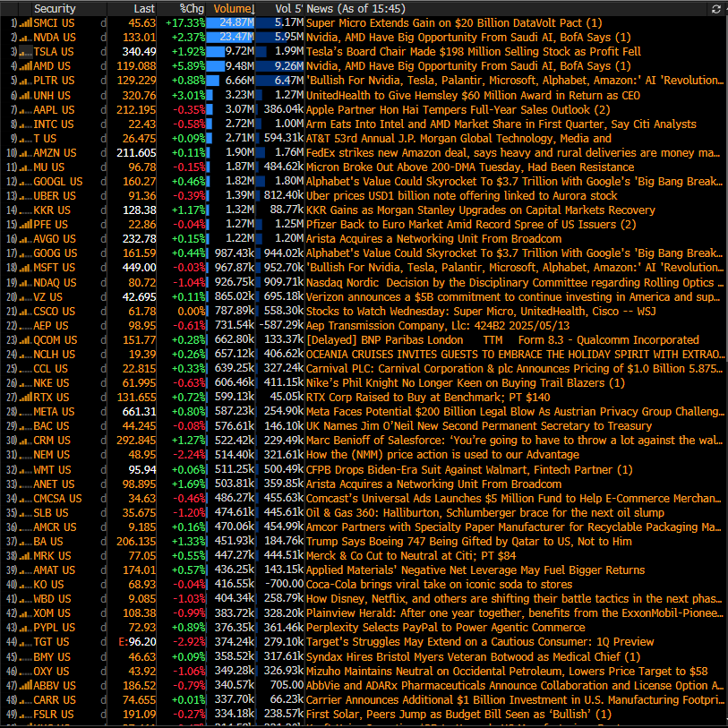Image resolution: width=728 pixels, height=728 pixels.
Task: Open UnitedHealth Hemsley $60 Million Award headline
Action: (x=473, y=96)
